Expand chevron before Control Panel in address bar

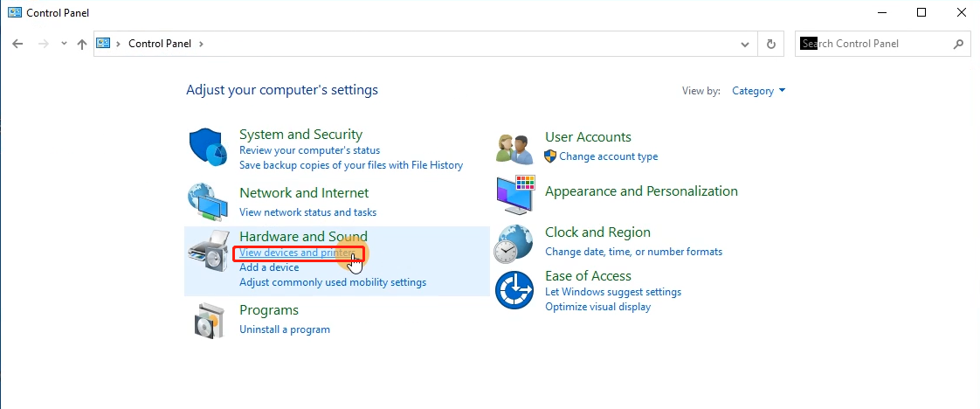(x=118, y=44)
